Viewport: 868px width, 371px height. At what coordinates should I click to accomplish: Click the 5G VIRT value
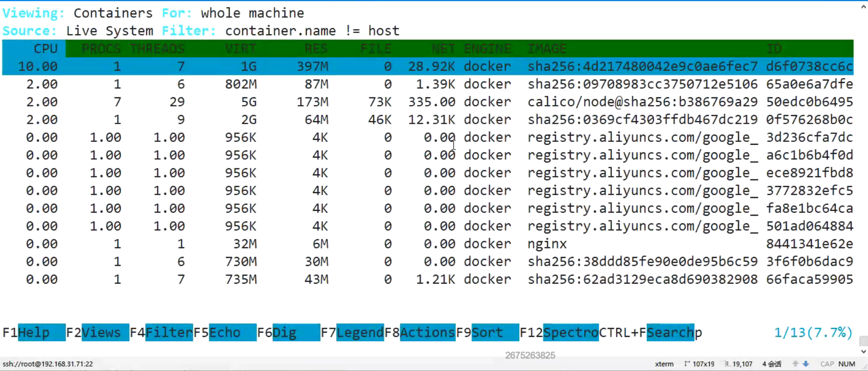point(249,102)
